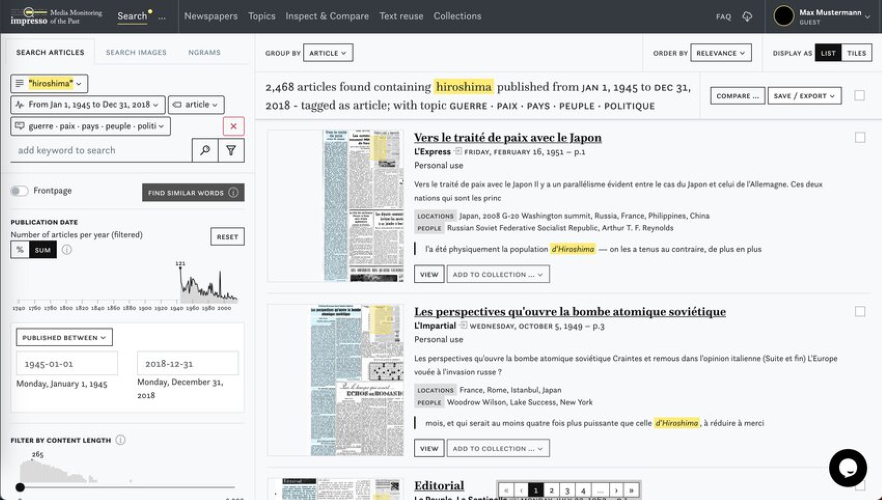Click the download cloud icon near FAQ
The width and height of the screenshot is (882, 500).
[747, 17]
